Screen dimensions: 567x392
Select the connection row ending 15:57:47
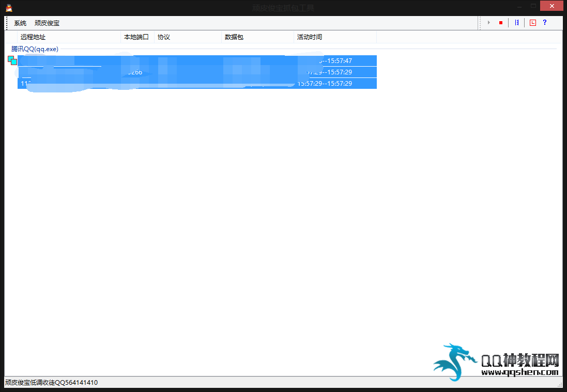197,61
